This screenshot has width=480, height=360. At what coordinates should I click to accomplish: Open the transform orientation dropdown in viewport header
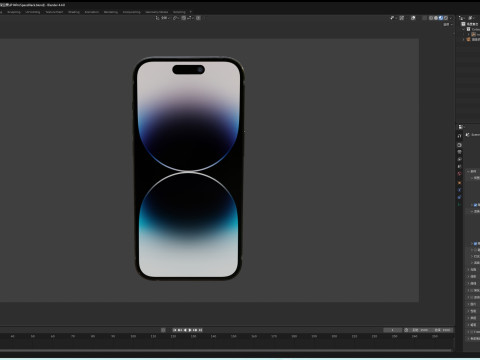[162, 18]
